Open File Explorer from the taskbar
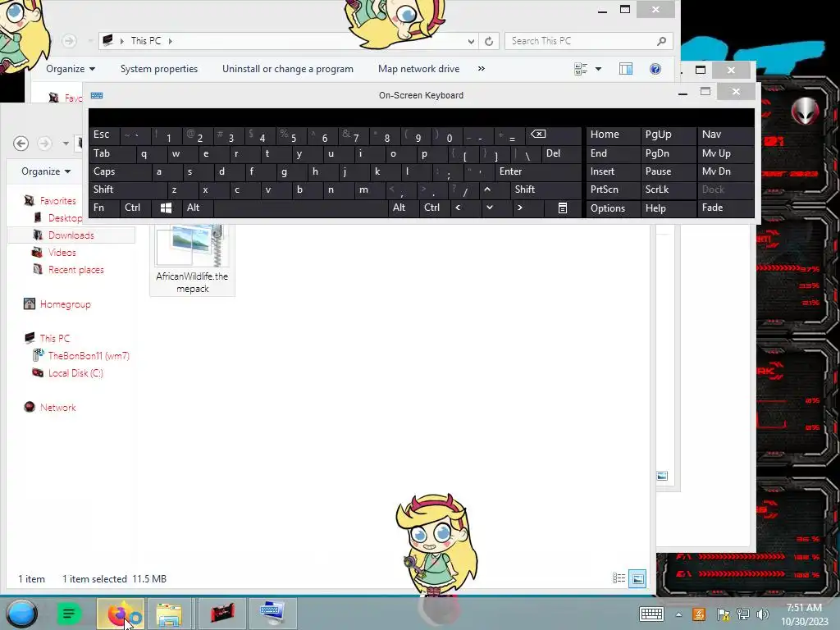The height and width of the screenshot is (630, 840). pyautogui.click(x=169, y=614)
